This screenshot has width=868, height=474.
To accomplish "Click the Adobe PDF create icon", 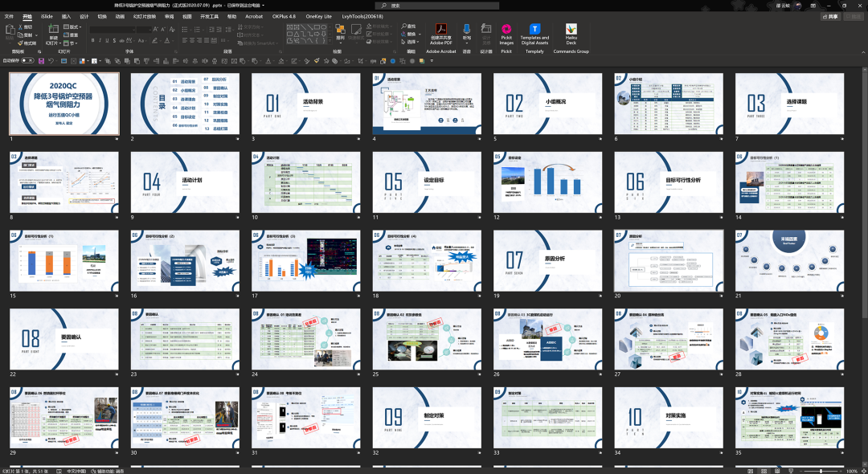I will [440, 29].
